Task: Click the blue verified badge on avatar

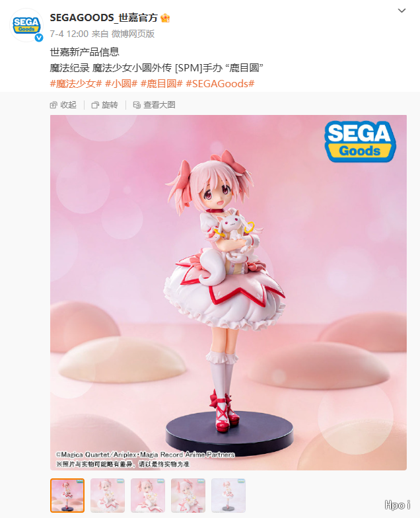Action: coord(39,38)
